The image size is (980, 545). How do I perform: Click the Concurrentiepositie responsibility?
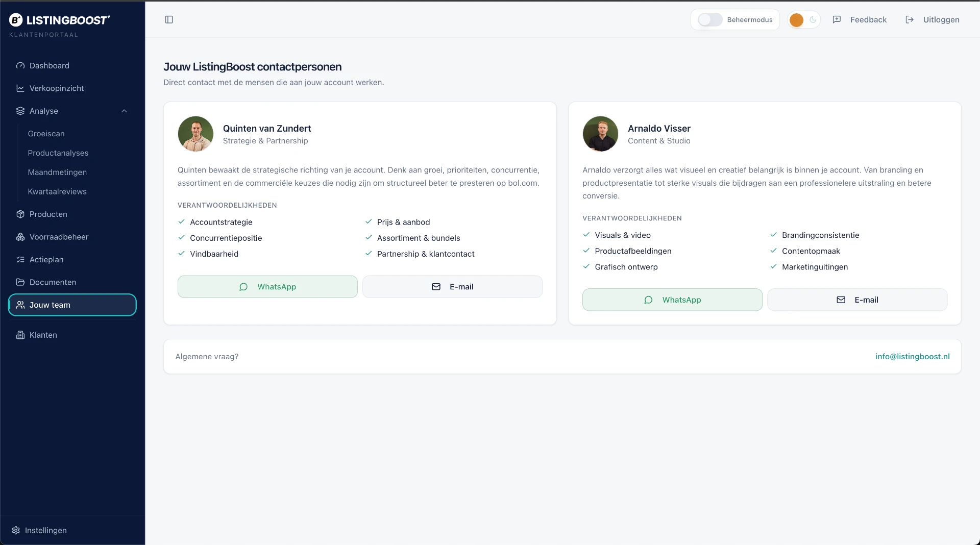pos(226,238)
